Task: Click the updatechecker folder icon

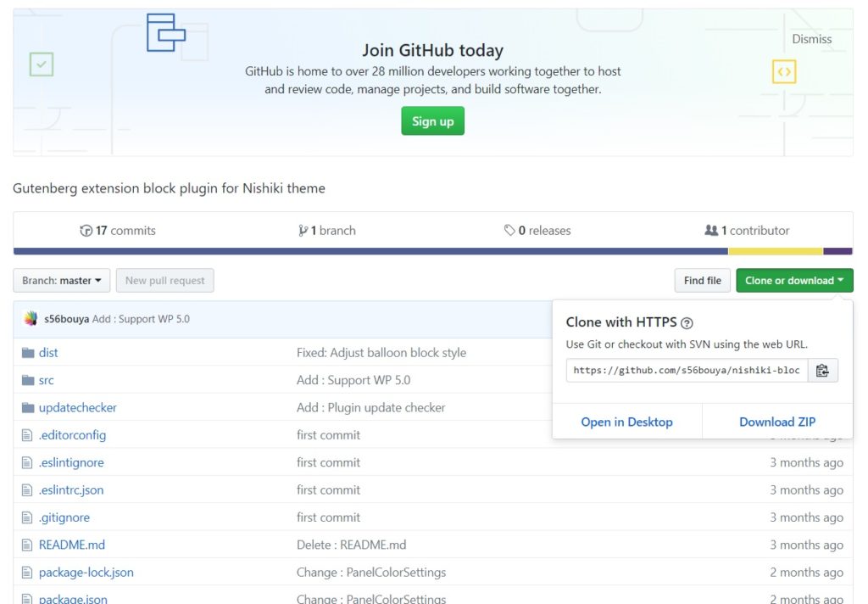Action: (x=28, y=408)
